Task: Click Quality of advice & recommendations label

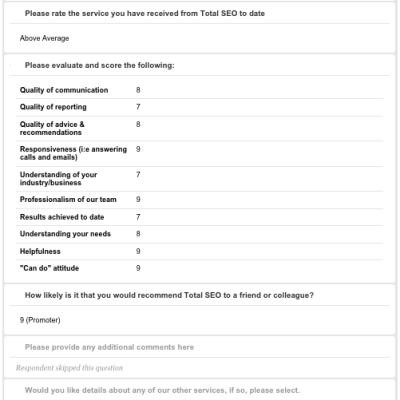Action: pos(52,128)
